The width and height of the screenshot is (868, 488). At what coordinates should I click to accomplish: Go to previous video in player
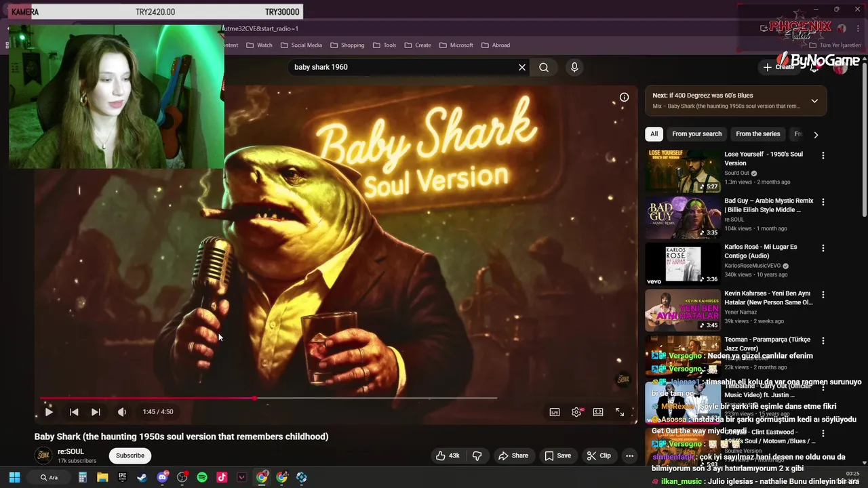tap(74, 411)
